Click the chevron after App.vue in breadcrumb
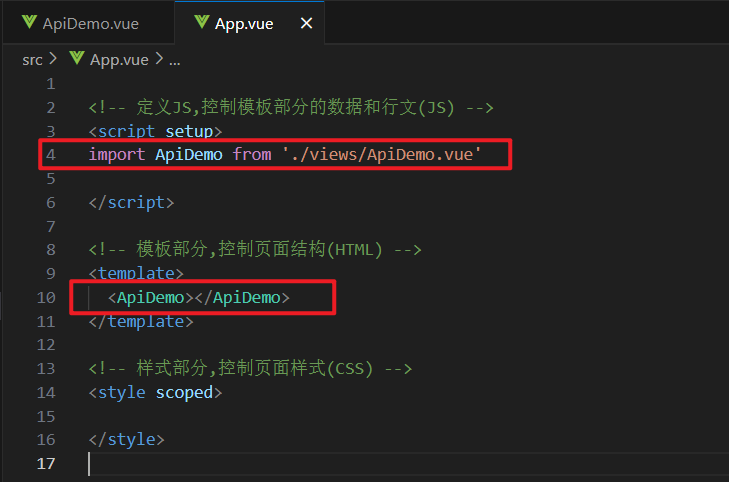Image resolution: width=729 pixels, height=482 pixels. 159,59
